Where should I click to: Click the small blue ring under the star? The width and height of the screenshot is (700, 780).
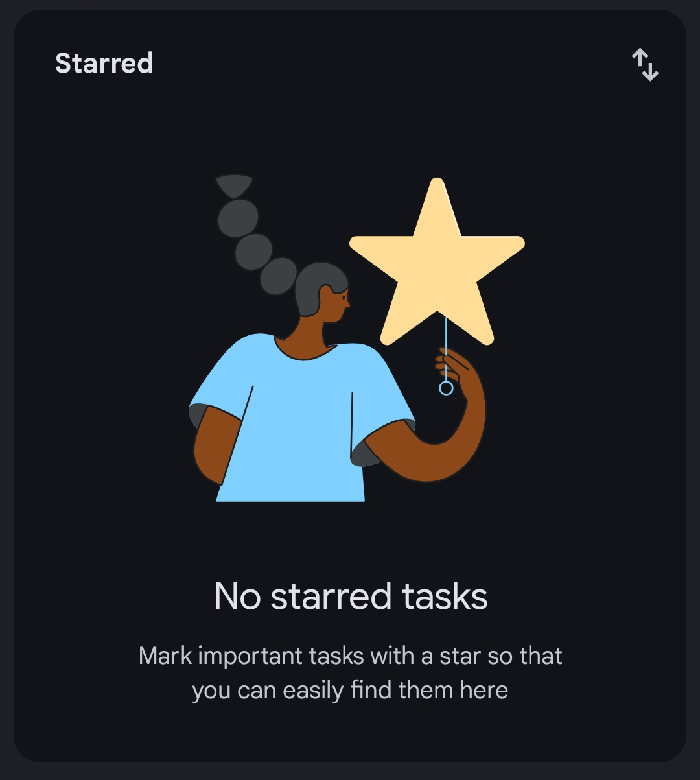tap(446, 388)
